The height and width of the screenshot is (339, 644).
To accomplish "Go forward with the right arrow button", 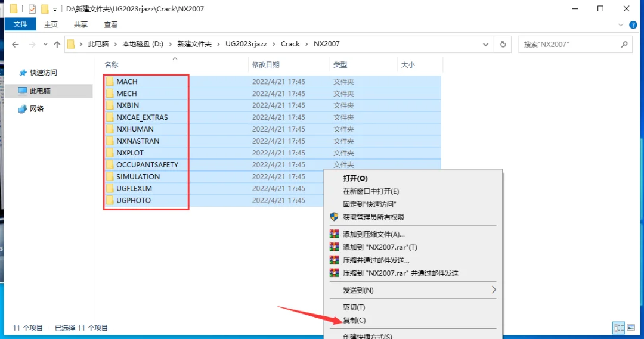I will [x=32, y=44].
